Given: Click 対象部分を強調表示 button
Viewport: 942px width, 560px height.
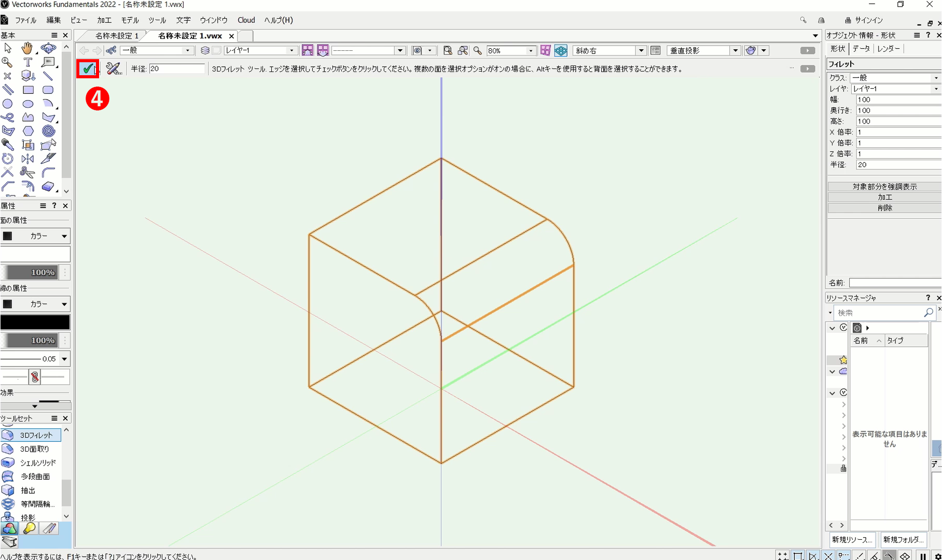Looking at the screenshot, I should (x=884, y=186).
